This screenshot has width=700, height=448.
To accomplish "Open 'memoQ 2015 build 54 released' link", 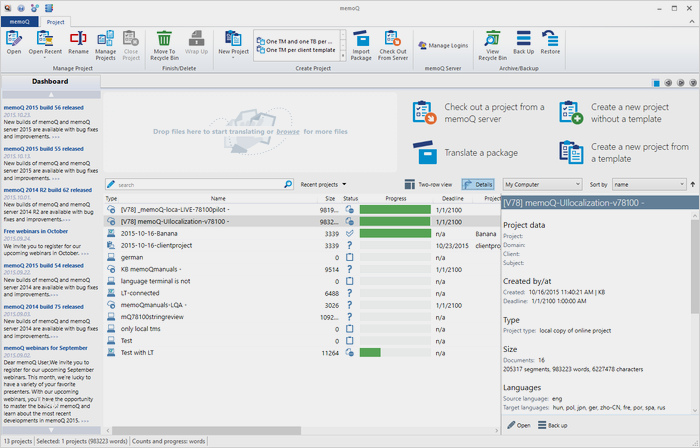I will pos(44,265).
